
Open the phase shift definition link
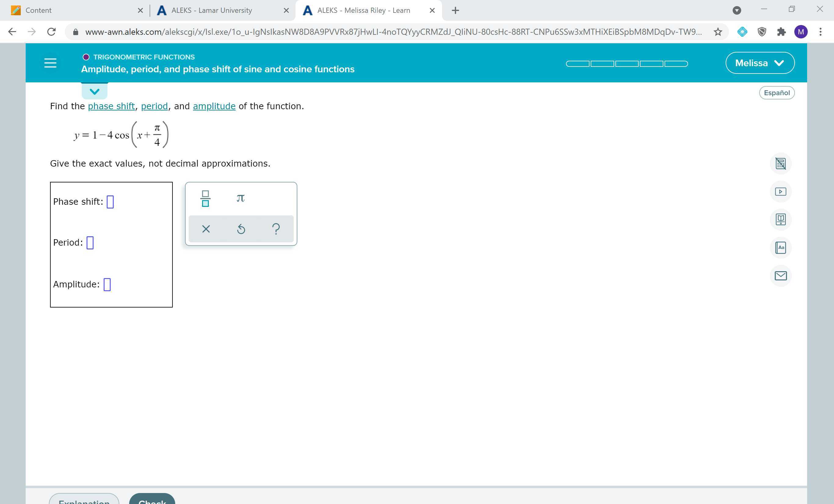[x=111, y=106]
